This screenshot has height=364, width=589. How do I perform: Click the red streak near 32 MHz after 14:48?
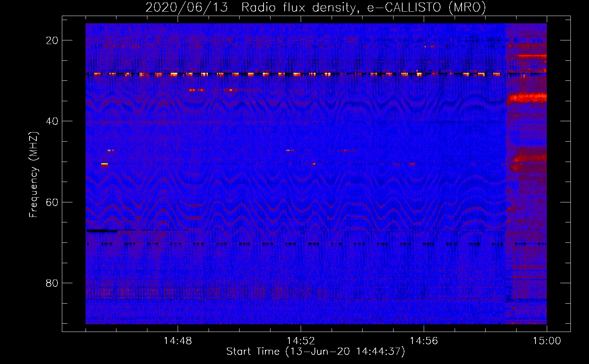coord(197,90)
